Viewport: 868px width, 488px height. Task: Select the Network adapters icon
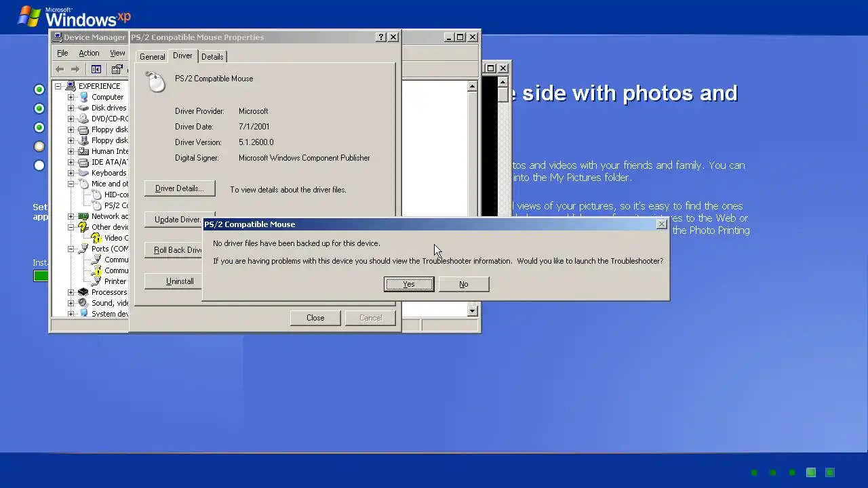pyautogui.click(x=83, y=216)
